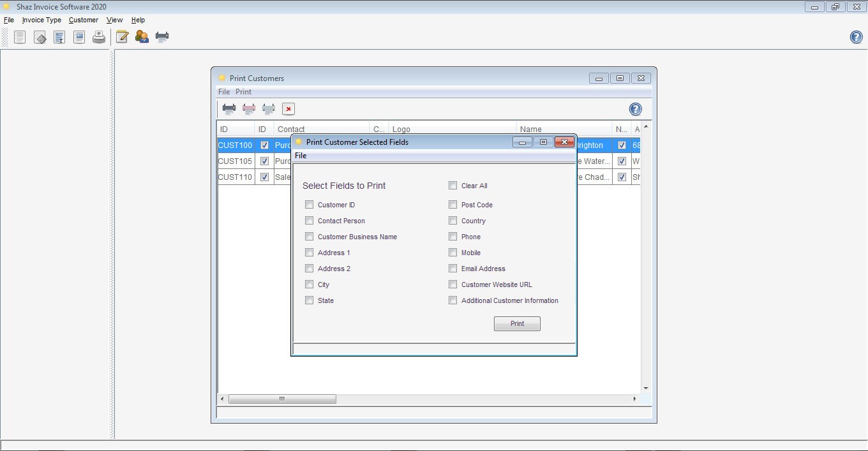Open Print menu in Print Customers window

[x=243, y=92]
